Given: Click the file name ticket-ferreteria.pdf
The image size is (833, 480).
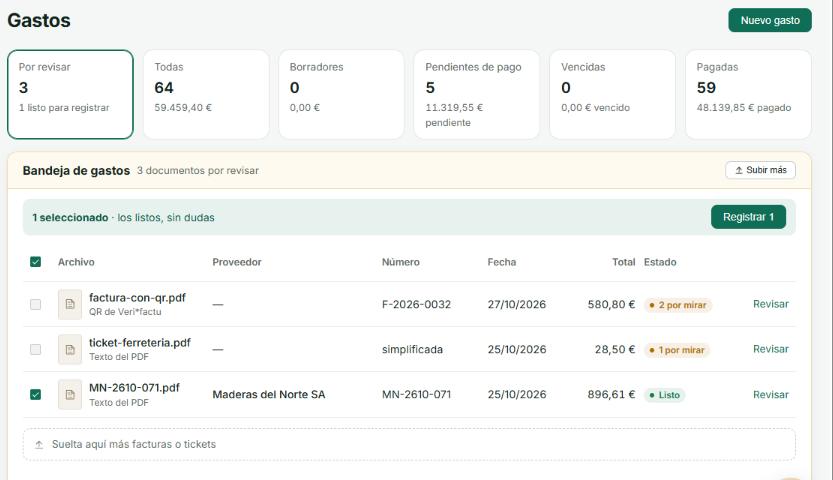Looking at the screenshot, I should [x=140, y=342].
